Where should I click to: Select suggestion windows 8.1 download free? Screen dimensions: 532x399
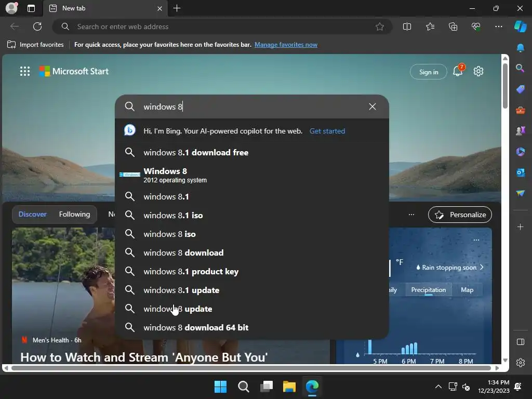pyautogui.click(x=252, y=152)
